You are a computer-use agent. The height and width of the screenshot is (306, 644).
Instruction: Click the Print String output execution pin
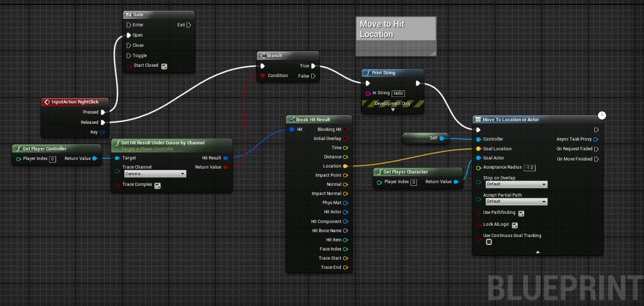coord(417,84)
